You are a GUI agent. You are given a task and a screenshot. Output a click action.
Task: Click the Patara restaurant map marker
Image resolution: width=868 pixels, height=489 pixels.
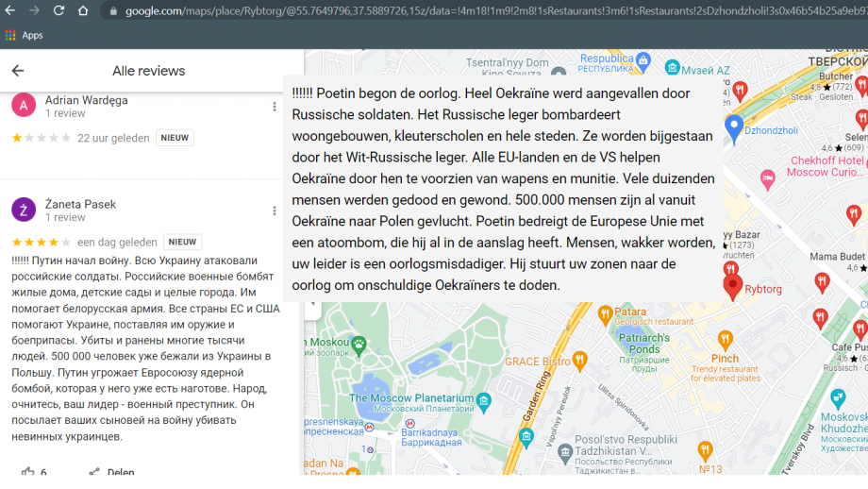(605, 315)
